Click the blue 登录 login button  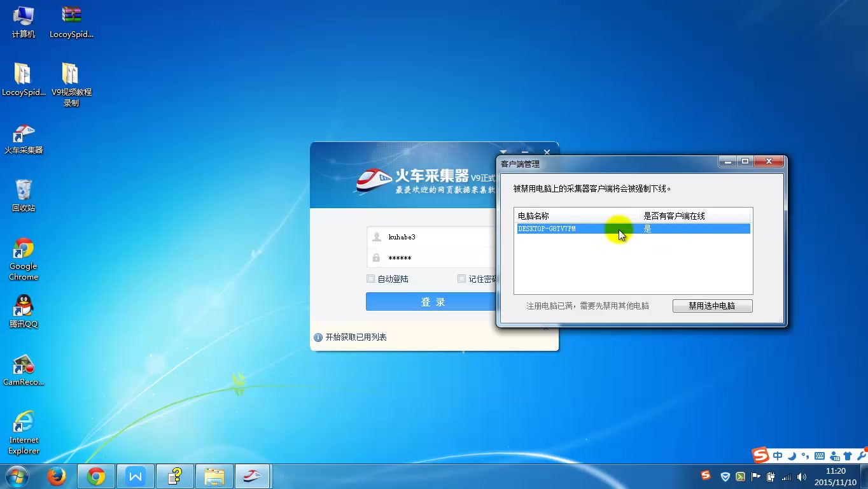(x=431, y=302)
